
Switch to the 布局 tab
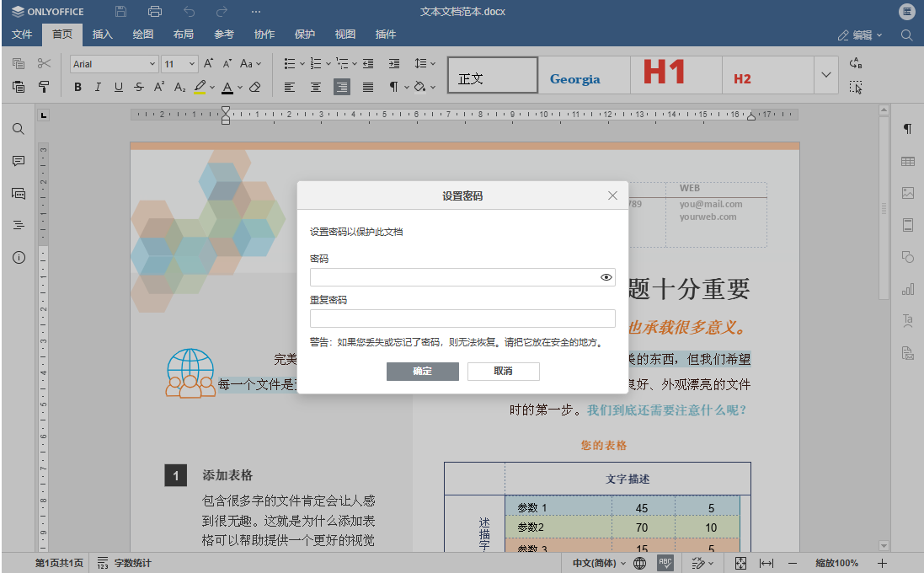pos(184,35)
